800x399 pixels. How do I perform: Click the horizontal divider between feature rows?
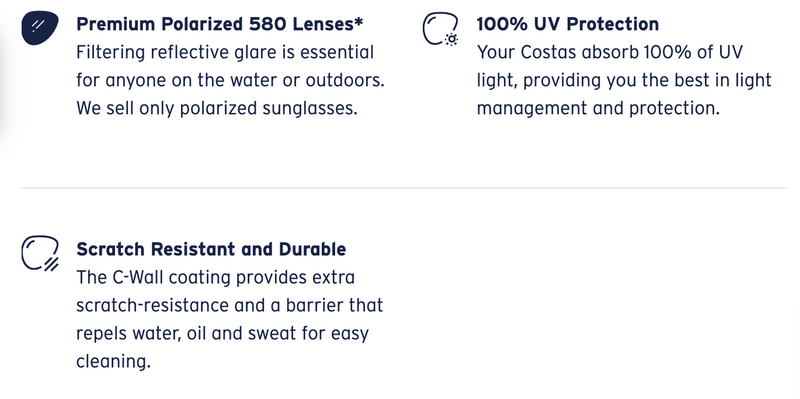[x=404, y=188]
